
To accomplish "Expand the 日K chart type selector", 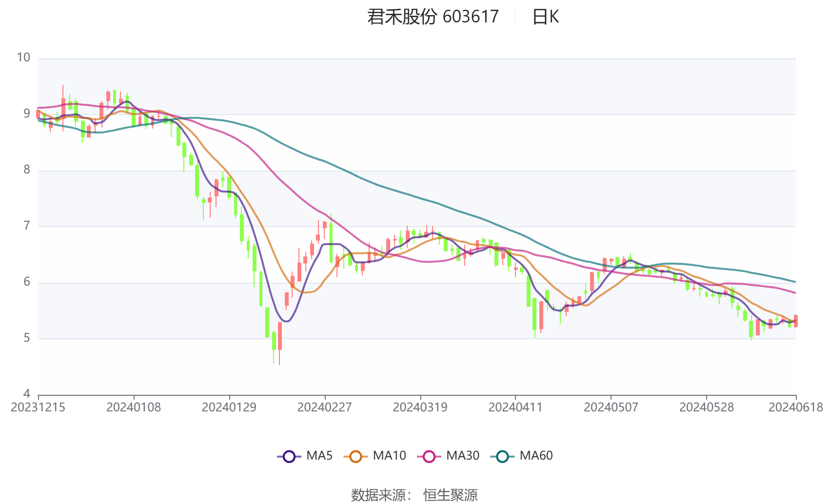I will click(x=546, y=16).
